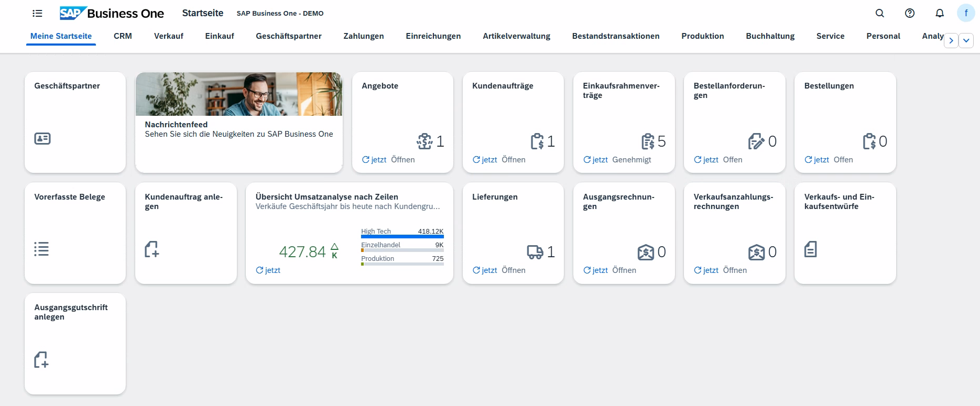Open the Nachrichtenfeed image thumbnail
The width and height of the screenshot is (980, 406).
tap(239, 94)
